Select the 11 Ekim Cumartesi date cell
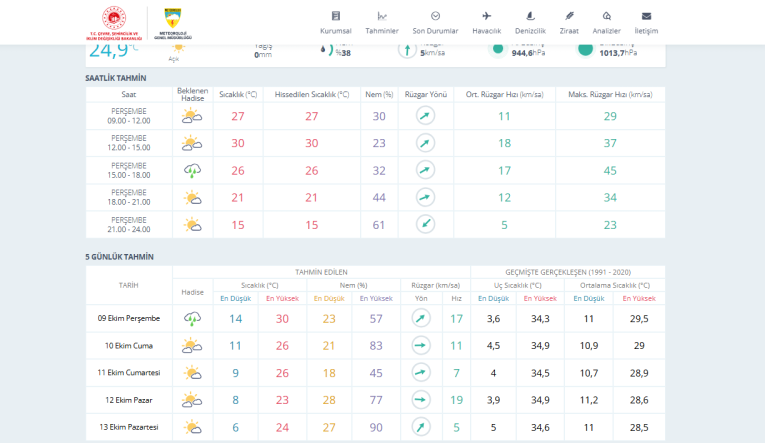The width and height of the screenshot is (765, 443). tap(129, 373)
